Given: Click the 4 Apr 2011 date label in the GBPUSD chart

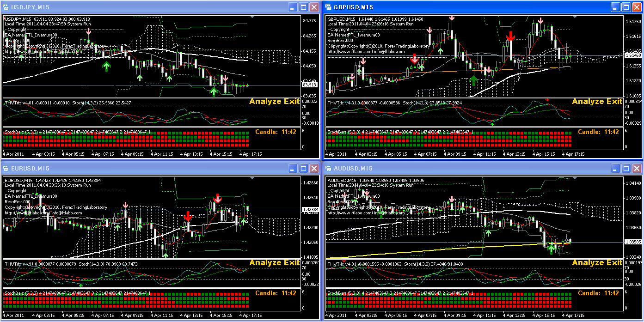Looking at the screenshot, I should coord(336,154).
